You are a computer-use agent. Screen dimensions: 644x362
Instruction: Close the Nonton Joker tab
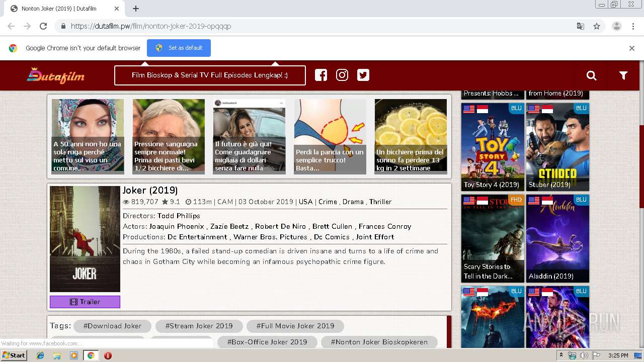(x=117, y=9)
